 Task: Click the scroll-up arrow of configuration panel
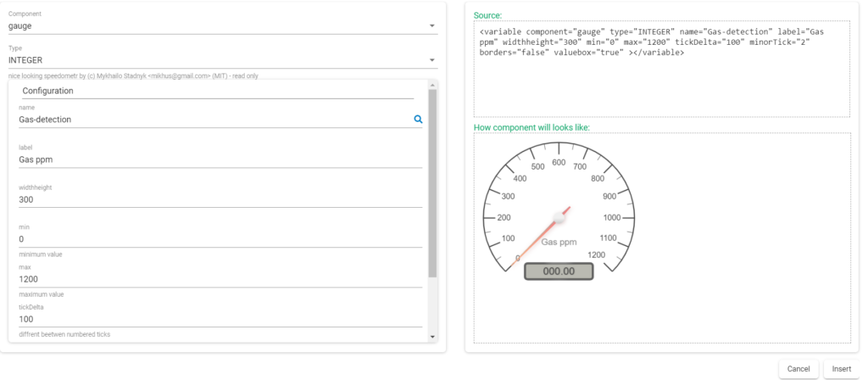point(432,85)
